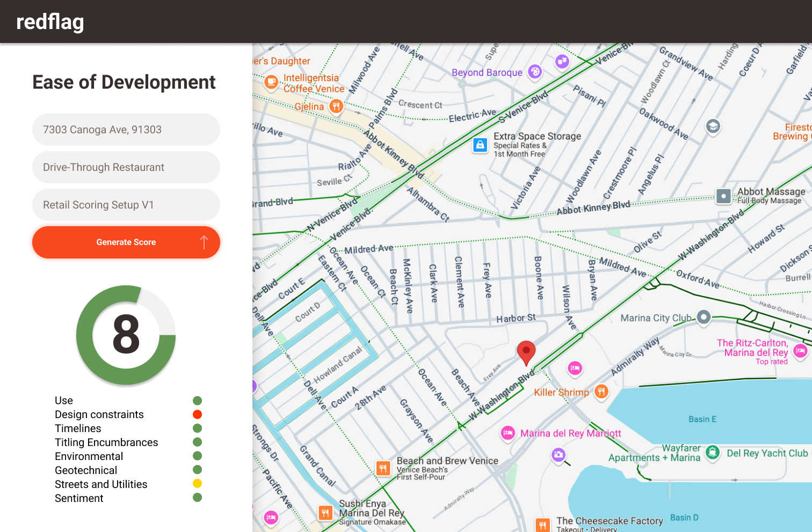This screenshot has width=812, height=532.
Task: Click the arrow icon on Generate Score
Action: click(204, 242)
